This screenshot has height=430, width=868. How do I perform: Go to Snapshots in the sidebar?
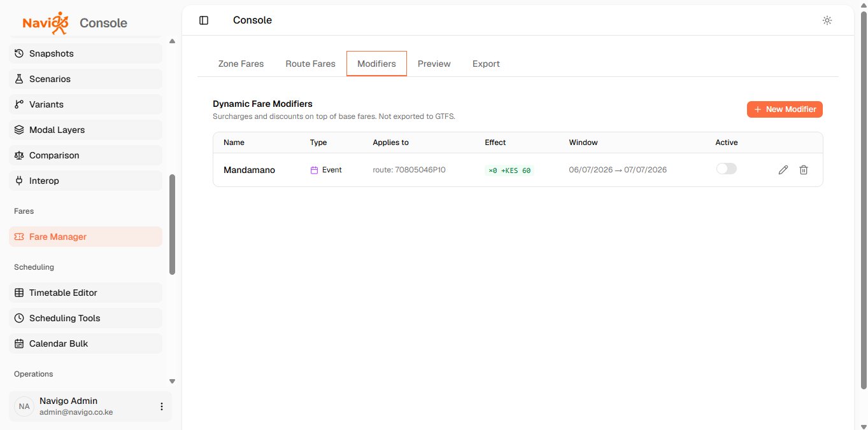pyautogui.click(x=85, y=53)
